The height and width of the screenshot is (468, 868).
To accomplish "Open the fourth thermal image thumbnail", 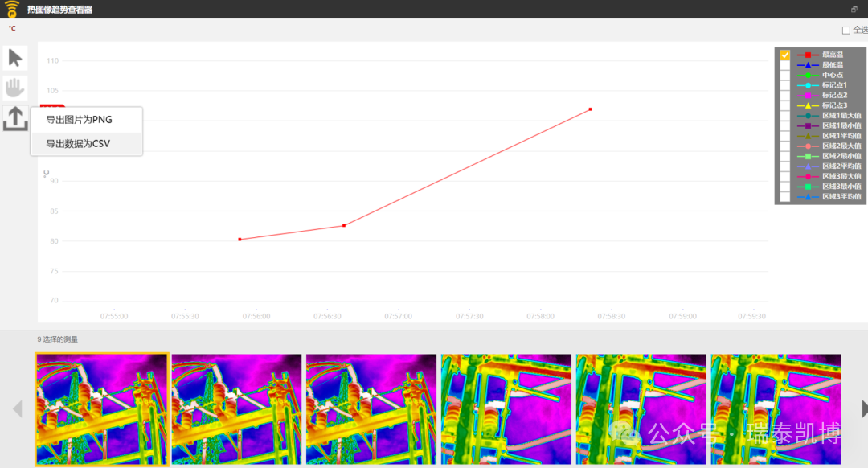I will coord(506,408).
